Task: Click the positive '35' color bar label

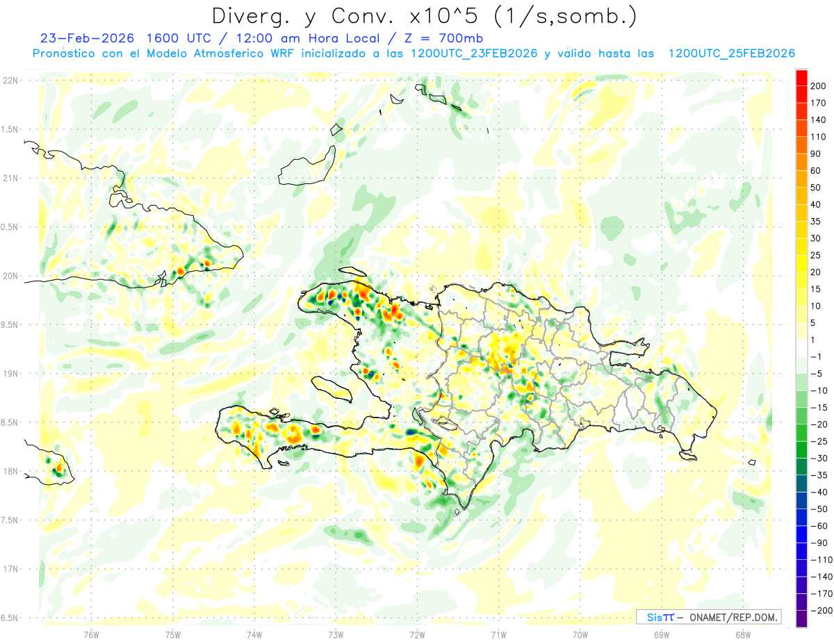Action: (817, 221)
